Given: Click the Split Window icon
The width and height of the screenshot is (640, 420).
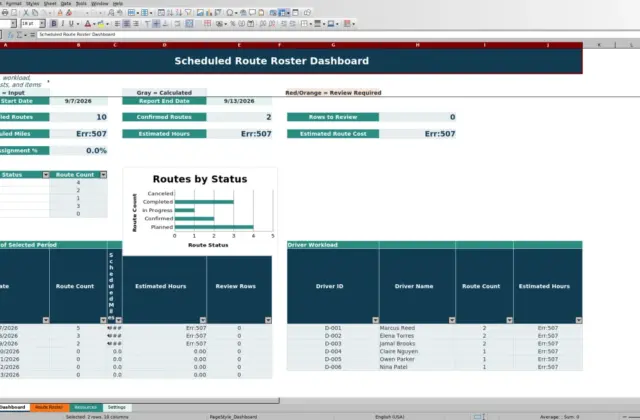Looking at the screenshot, I should (296, 13).
